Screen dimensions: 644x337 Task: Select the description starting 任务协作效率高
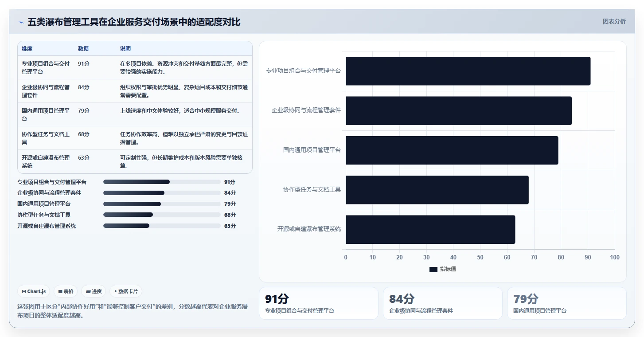pos(184,138)
